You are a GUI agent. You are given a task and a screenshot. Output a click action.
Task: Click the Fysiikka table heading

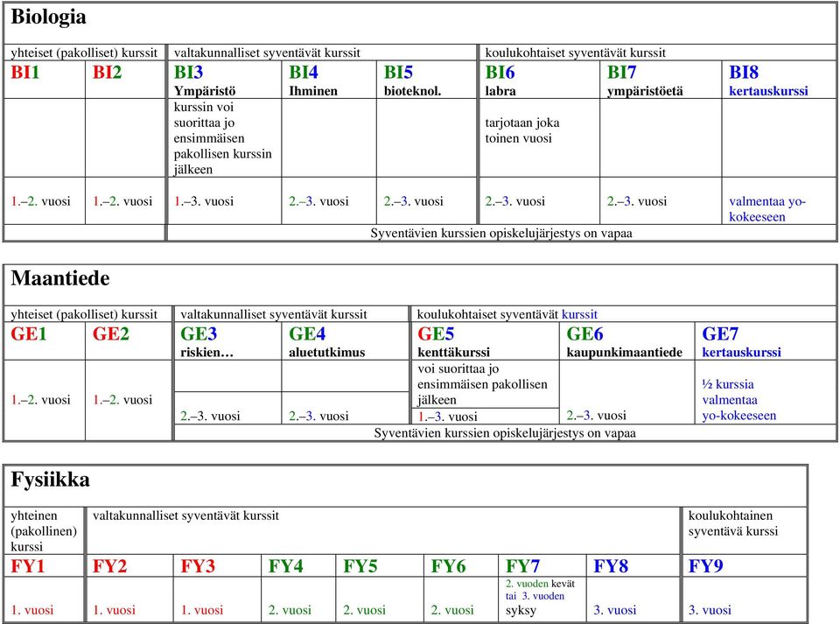click(x=51, y=480)
